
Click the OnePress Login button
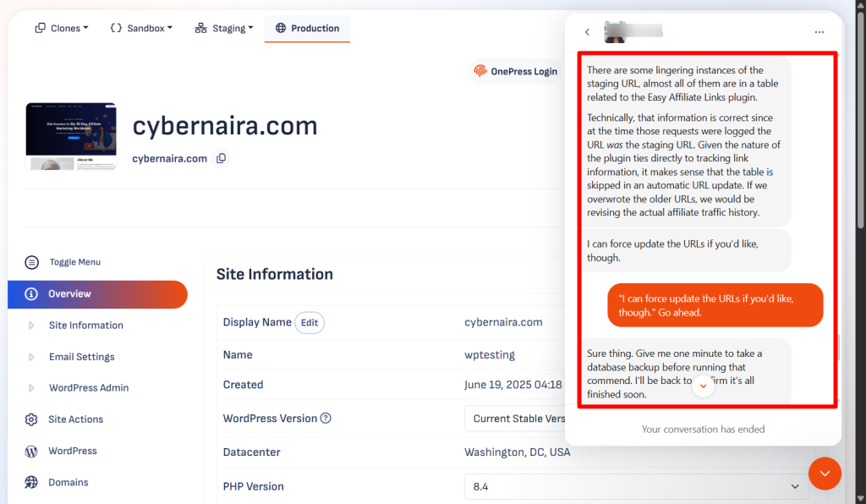[514, 71]
